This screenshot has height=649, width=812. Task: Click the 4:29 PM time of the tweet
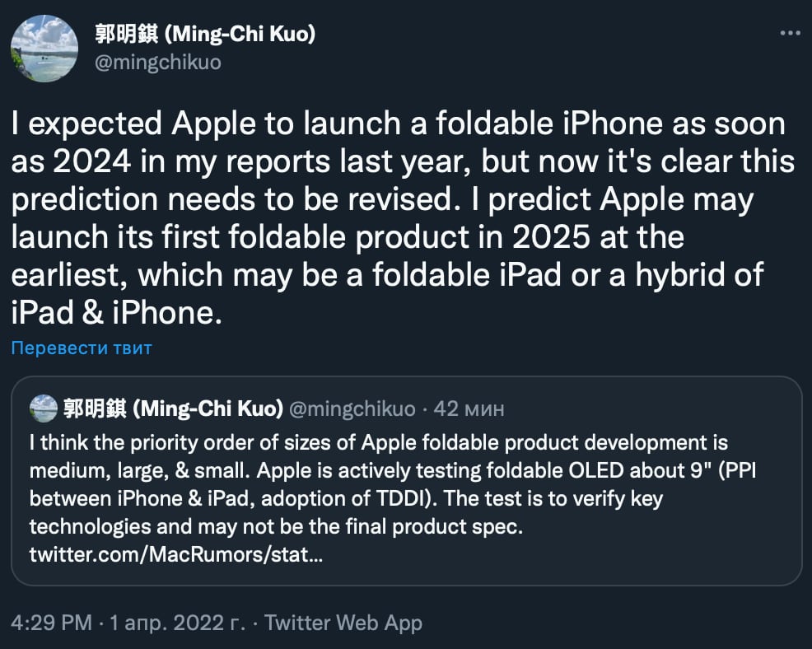51,623
